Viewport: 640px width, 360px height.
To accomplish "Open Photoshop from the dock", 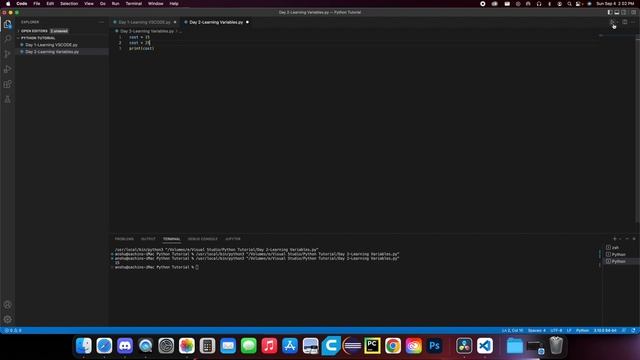I will pos(434,346).
